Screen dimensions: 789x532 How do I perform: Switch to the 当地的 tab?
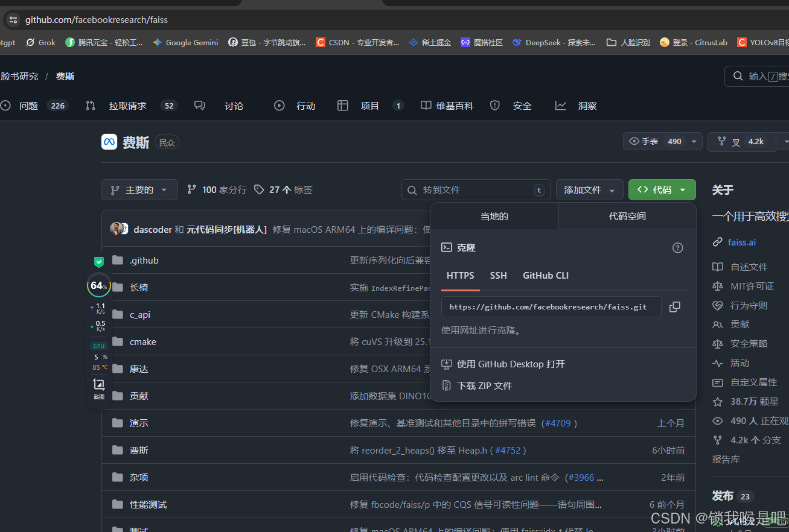(494, 217)
